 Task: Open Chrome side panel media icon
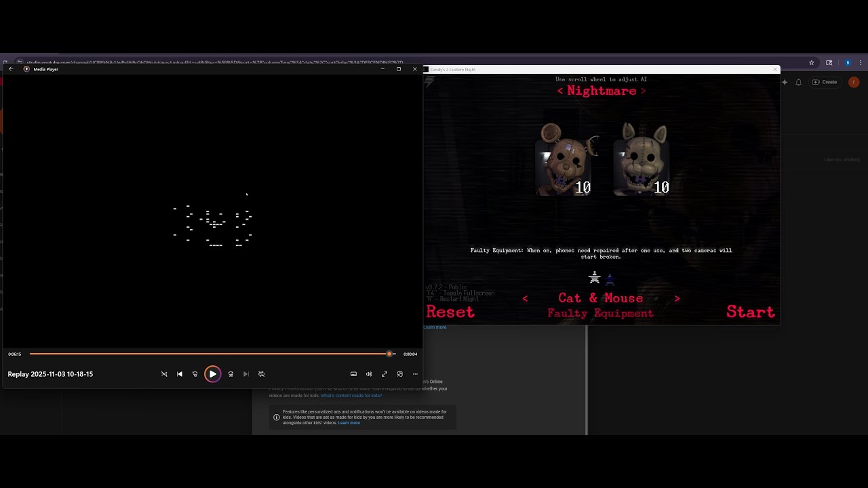(829, 62)
